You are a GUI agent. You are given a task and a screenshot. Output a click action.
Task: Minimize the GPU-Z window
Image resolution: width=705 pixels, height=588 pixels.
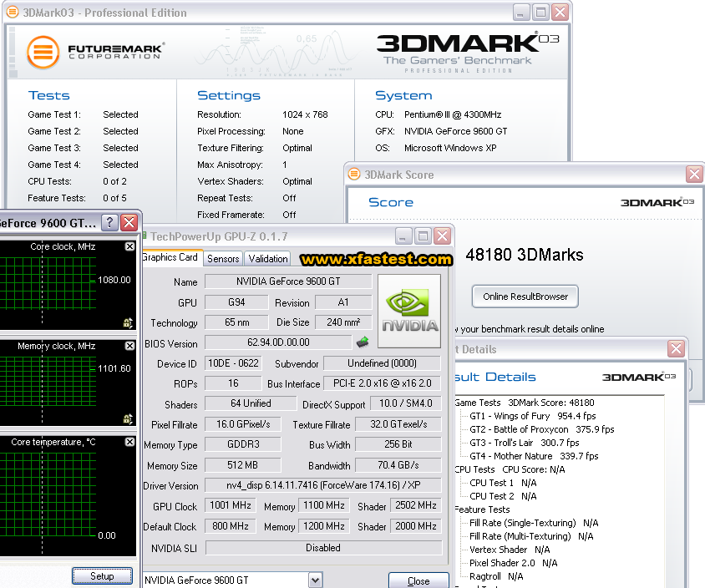coord(403,236)
